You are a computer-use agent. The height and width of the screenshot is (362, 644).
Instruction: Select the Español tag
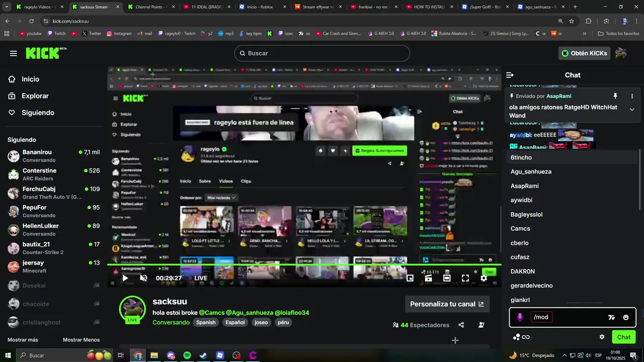point(235,322)
